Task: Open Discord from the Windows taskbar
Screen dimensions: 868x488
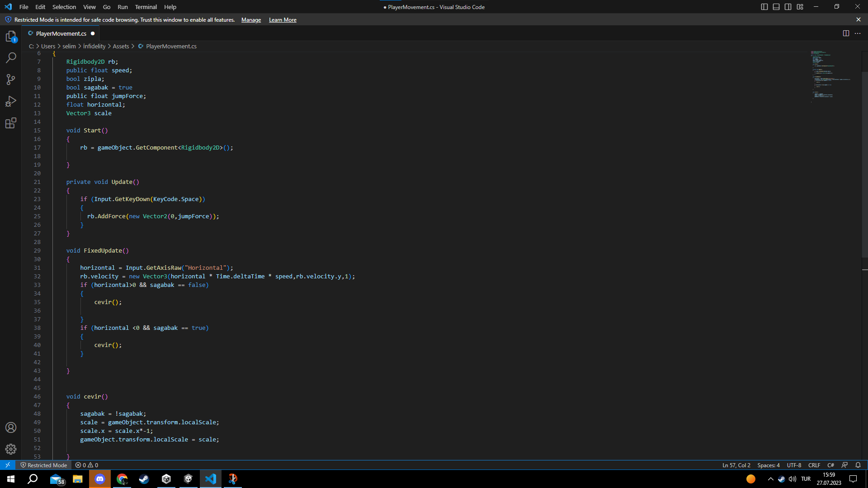Action: [100, 479]
